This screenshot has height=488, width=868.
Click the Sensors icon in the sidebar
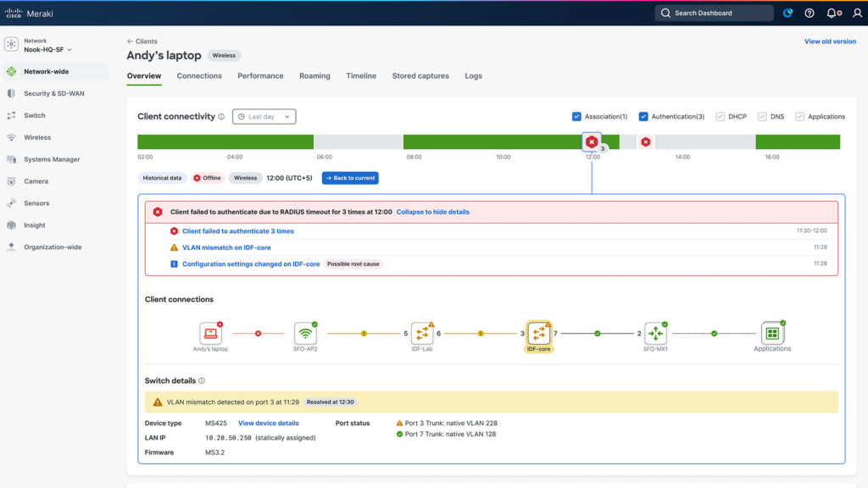[x=10, y=203]
